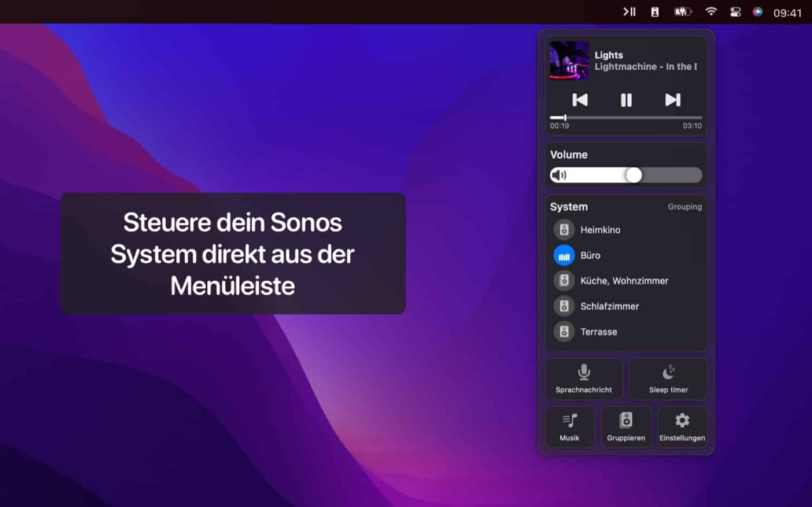The width and height of the screenshot is (812, 507).
Task: Open the Musik library button
Action: (x=569, y=427)
